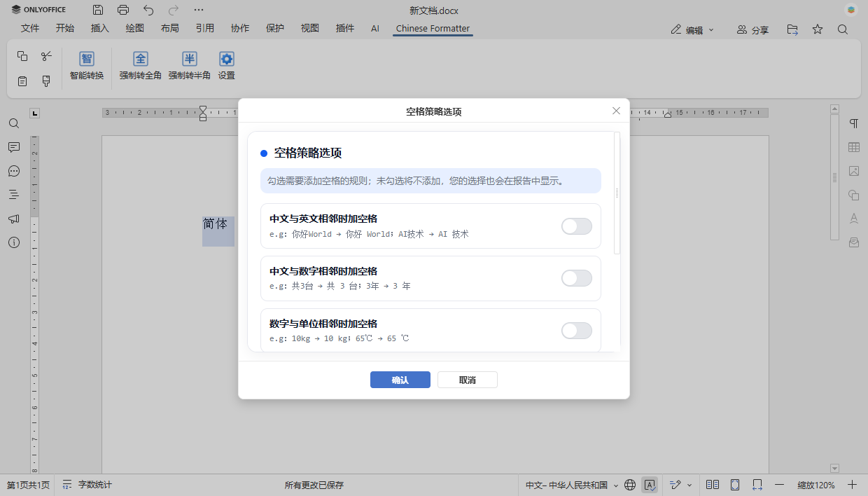Open the 文件 menu tab

(x=30, y=29)
